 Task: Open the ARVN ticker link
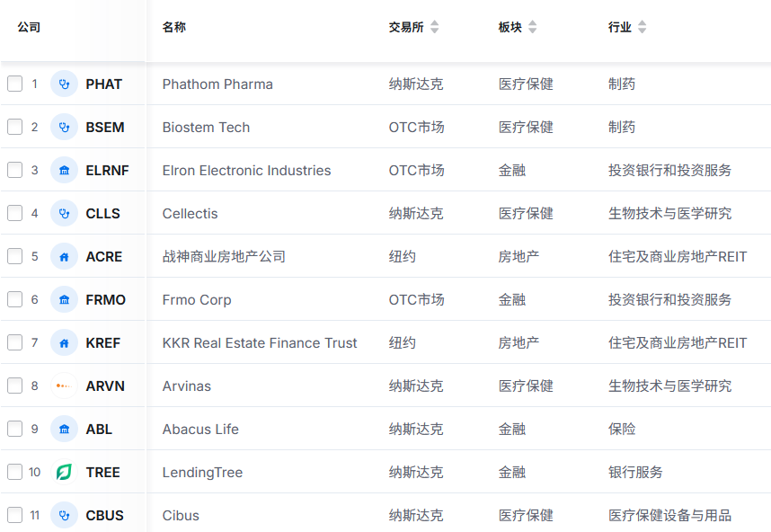pos(105,386)
